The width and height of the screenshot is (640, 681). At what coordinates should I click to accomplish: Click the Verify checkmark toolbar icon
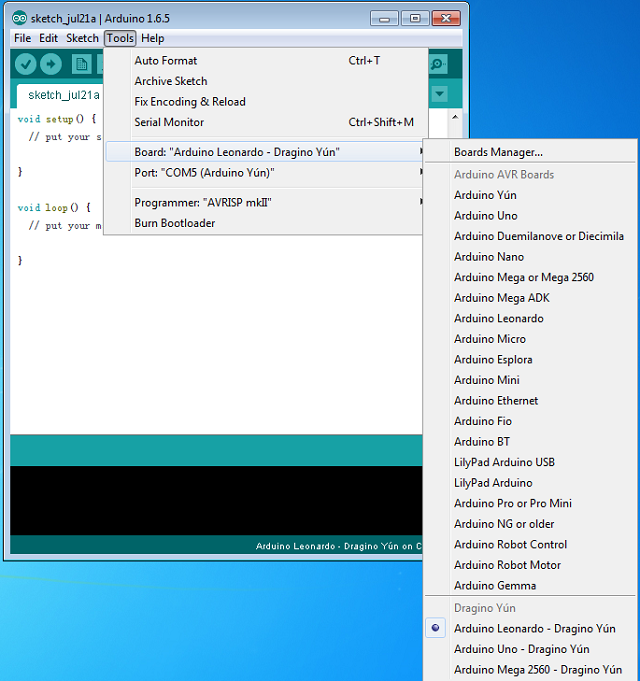26,64
